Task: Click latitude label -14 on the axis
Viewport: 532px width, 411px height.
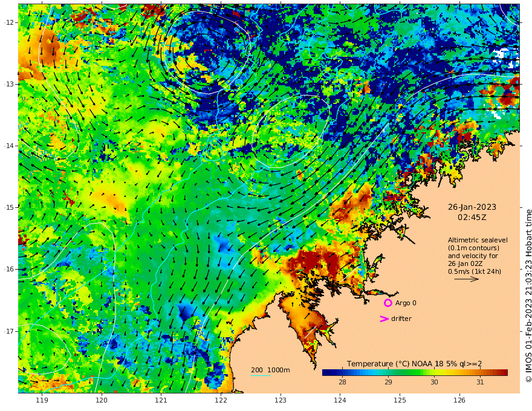Action: point(9,146)
